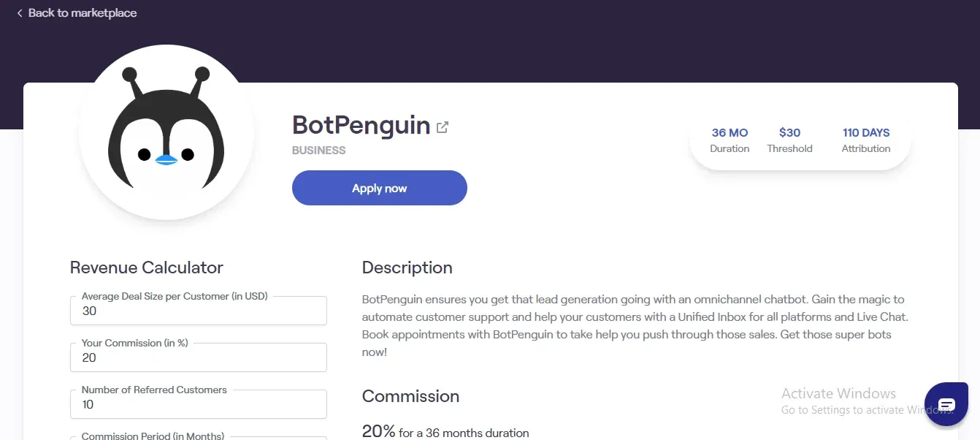
Task: Focus the Number of Referred Customers field
Action: pos(199,404)
